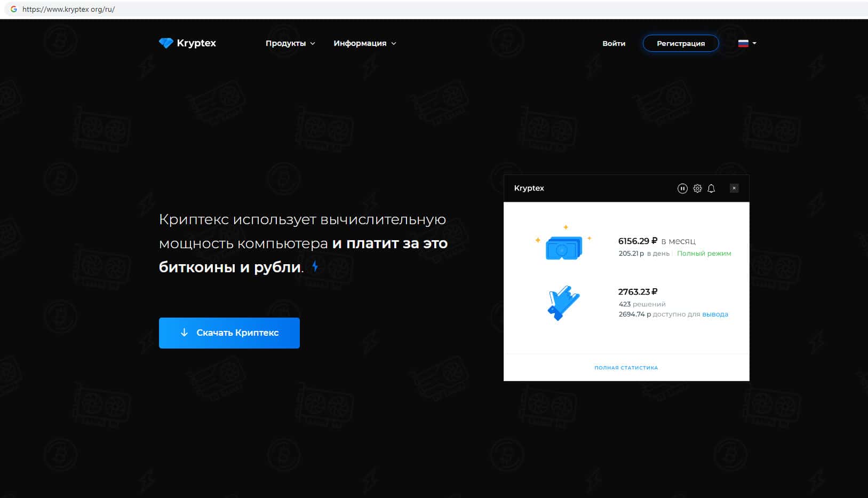Click the 423 решений text

(642, 304)
